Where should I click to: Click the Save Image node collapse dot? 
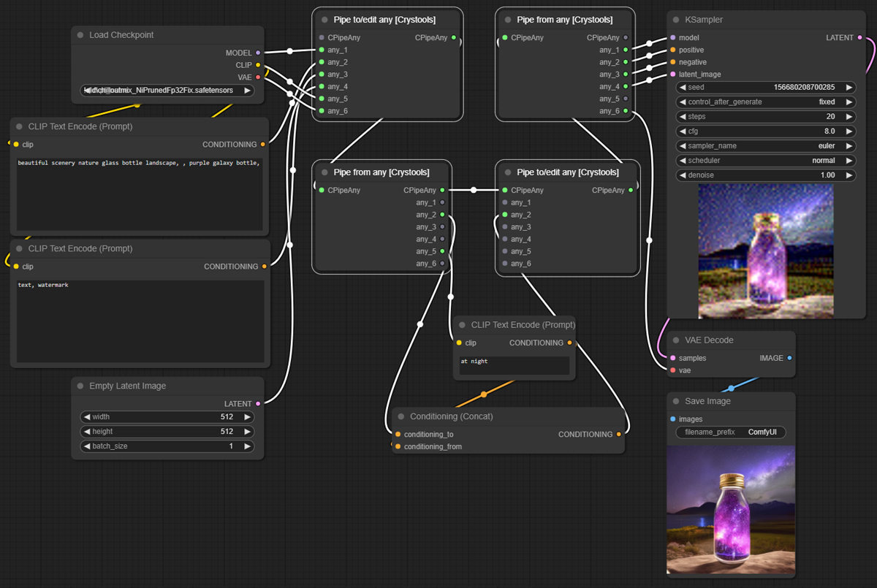point(676,402)
